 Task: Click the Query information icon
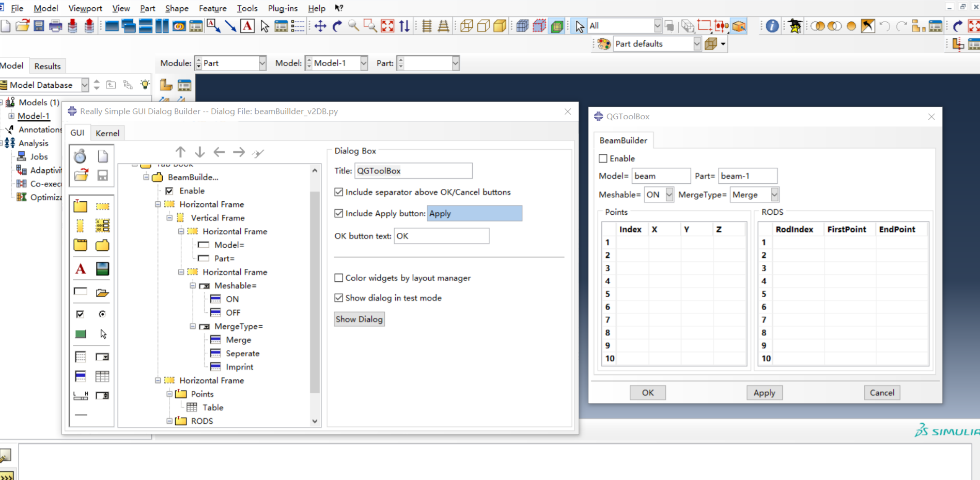772,26
